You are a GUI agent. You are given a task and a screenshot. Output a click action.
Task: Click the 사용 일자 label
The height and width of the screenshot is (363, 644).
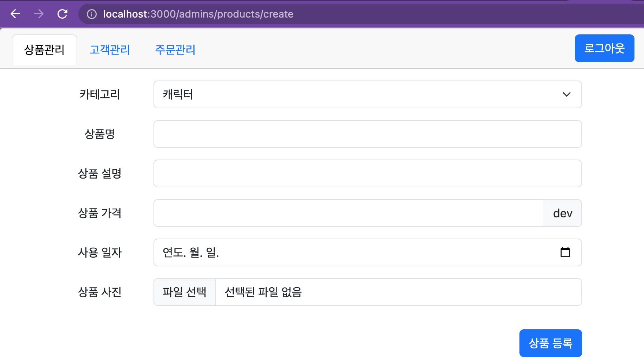point(100,252)
